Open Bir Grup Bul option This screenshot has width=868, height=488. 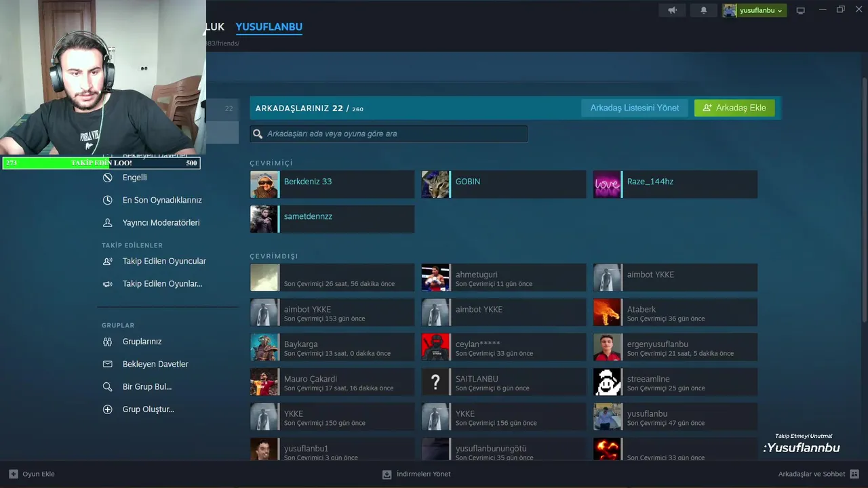146,387
